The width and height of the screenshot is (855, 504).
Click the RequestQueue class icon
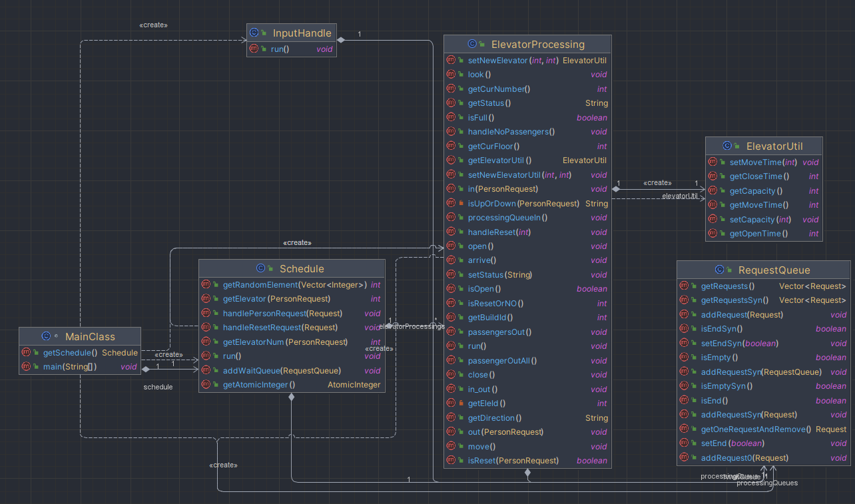click(720, 270)
